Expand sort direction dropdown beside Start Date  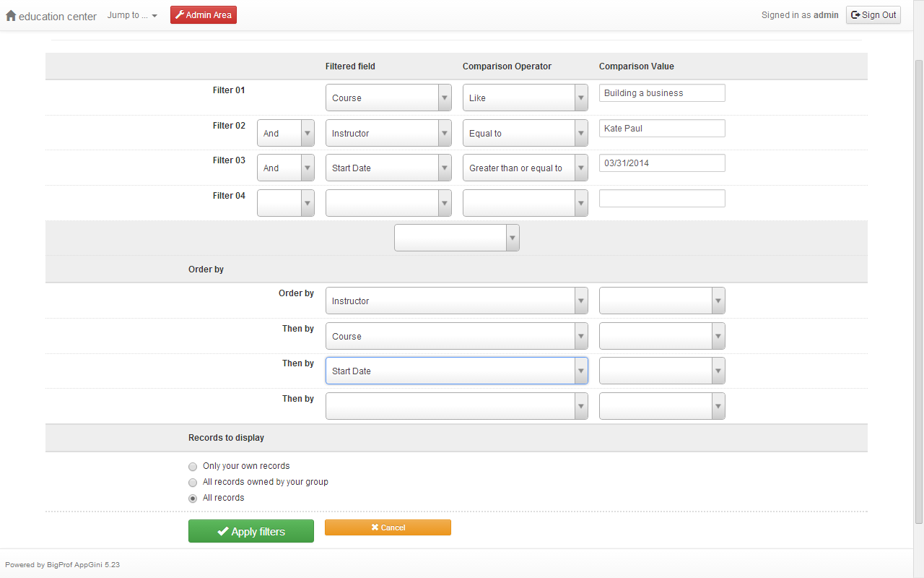pyautogui.click(x=661, y=371)
